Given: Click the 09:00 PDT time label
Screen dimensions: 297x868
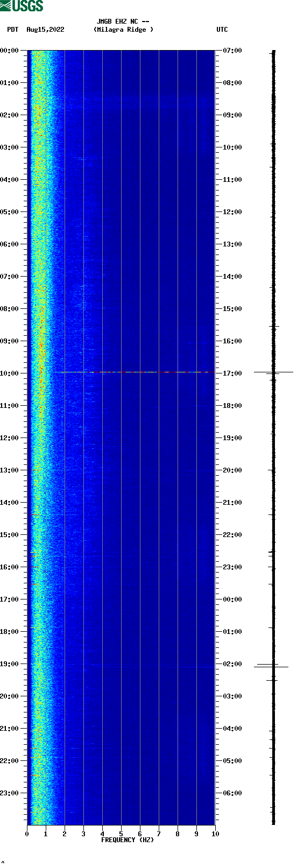Looking at the screenshot, I should point(10,341).
